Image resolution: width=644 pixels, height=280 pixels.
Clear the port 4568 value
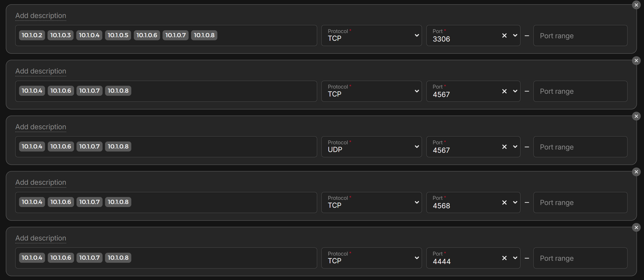(504, 202)
